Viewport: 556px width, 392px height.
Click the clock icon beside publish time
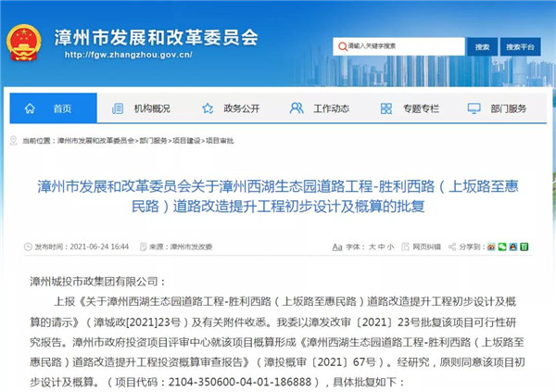point(28,247)
